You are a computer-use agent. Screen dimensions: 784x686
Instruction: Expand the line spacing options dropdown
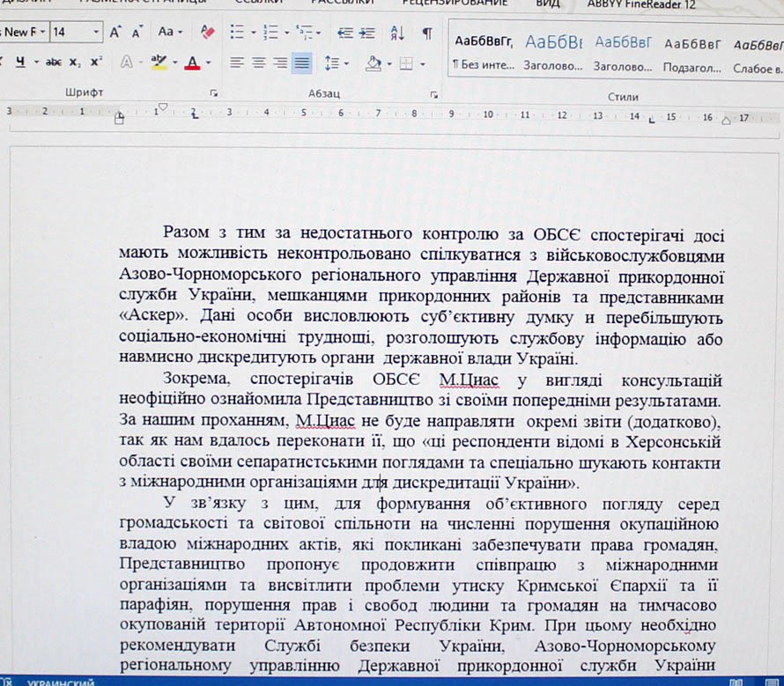click(x=346, y=63)
